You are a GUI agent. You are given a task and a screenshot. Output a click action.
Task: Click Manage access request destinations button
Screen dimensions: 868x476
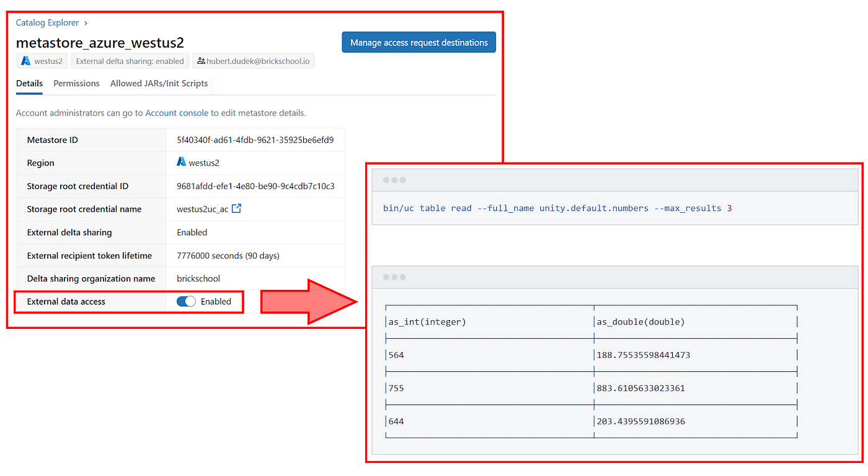pyautogui.click(x=418, y=42)
